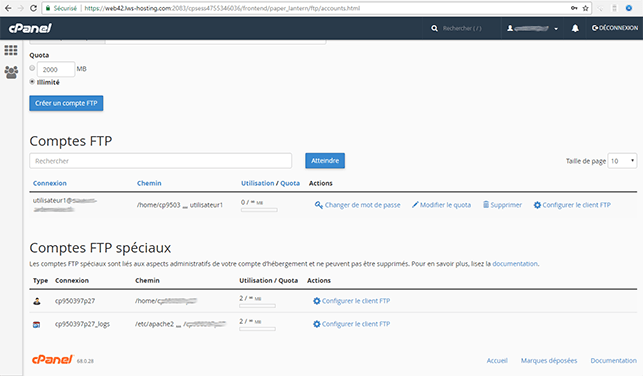Click the main account user type icon
643x376 pixels.
(x=37, y=301)
